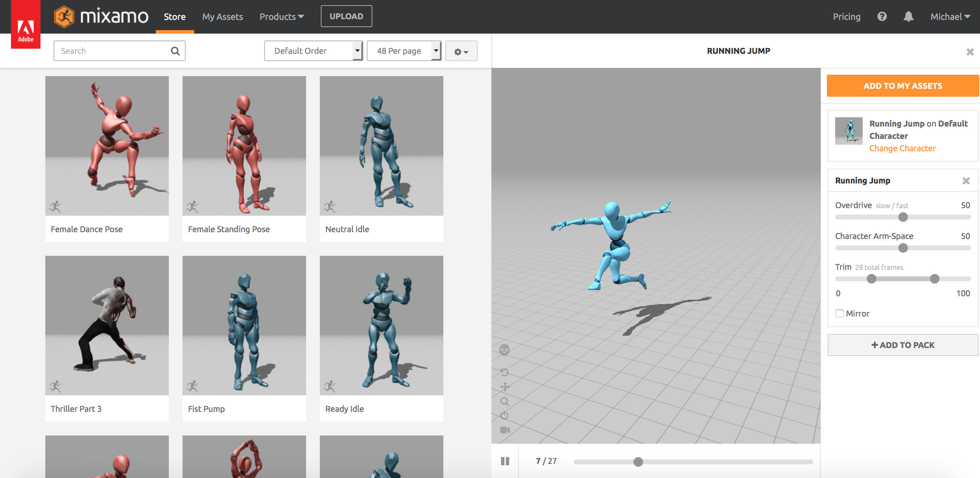Open the Pricing page
Viewport: 980px width, 478px height.
pos(847,17)
